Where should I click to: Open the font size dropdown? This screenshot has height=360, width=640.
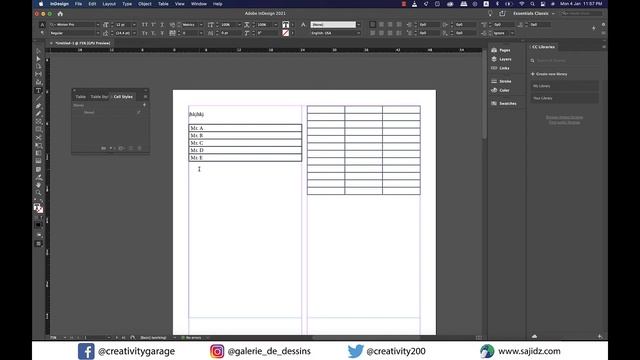[x=134, y=24]
